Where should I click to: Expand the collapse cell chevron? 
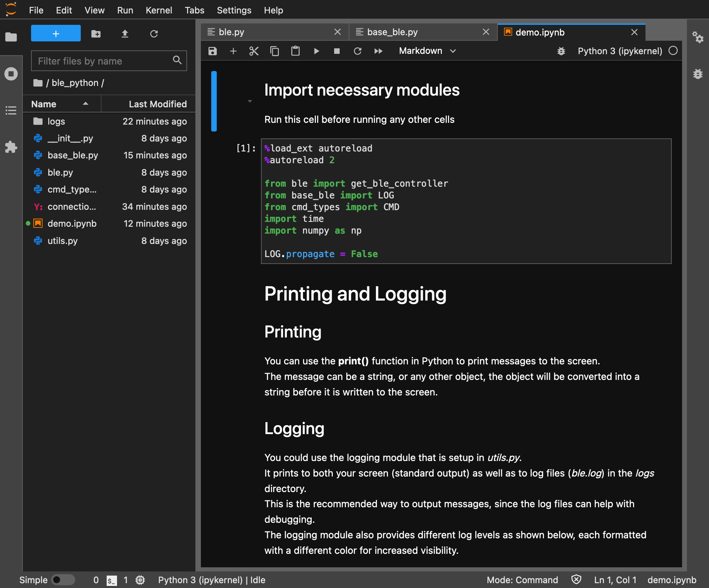coord(250,101)
